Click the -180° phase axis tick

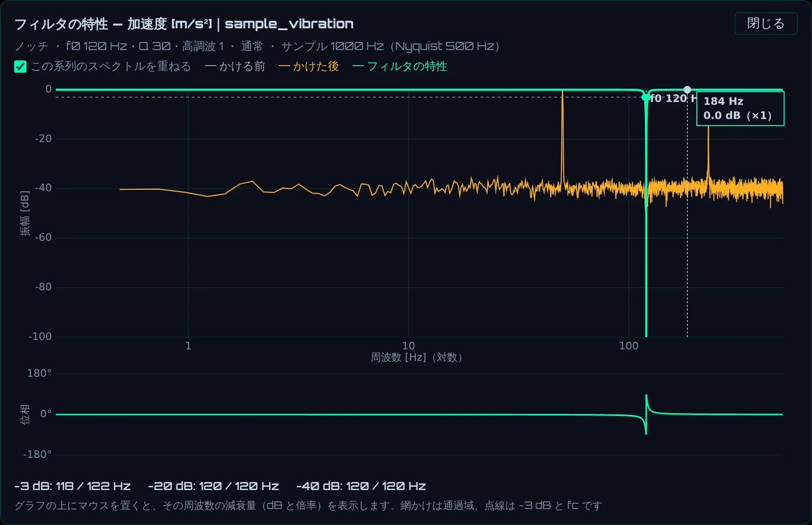[37, 455]
